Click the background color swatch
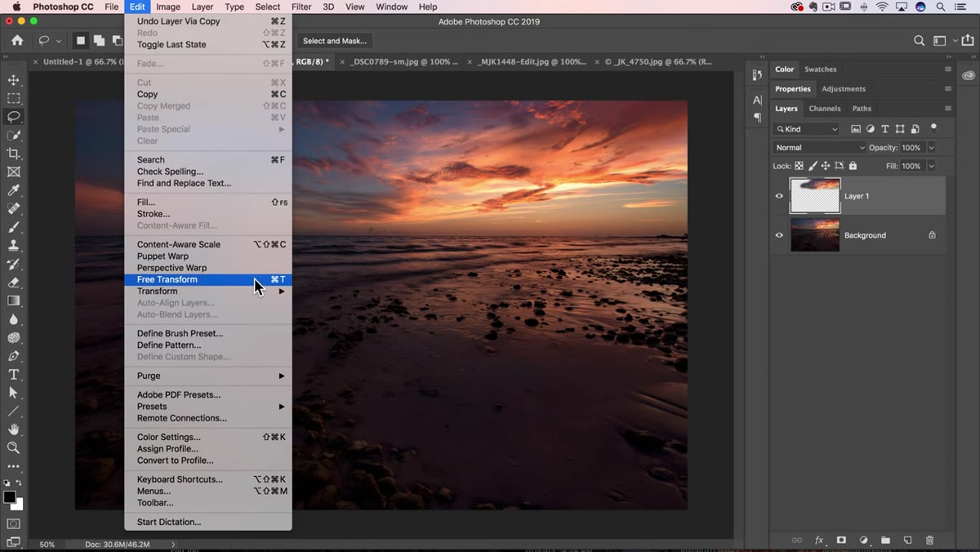The width and height of the screenshot is (980, 552). click(17, 504)
